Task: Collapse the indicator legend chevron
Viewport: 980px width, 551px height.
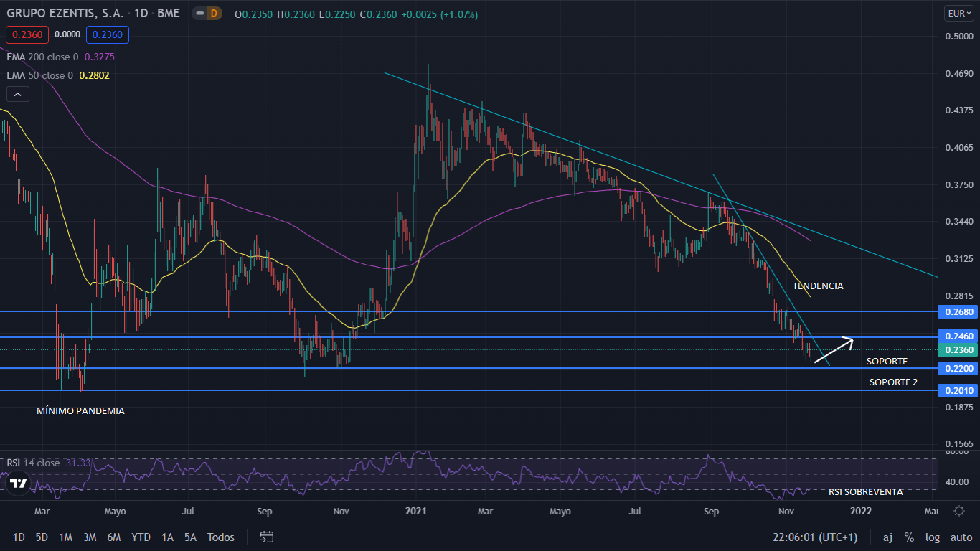Action: coord(17,93)
